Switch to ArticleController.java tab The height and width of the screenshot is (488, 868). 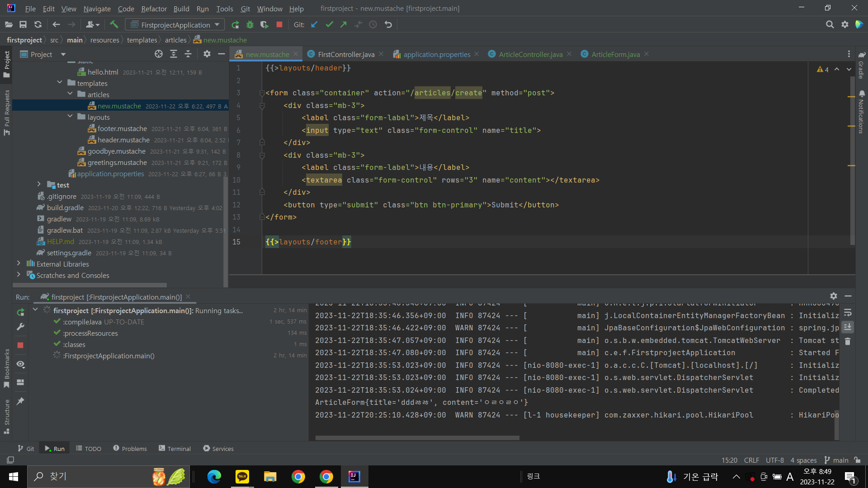530,54
